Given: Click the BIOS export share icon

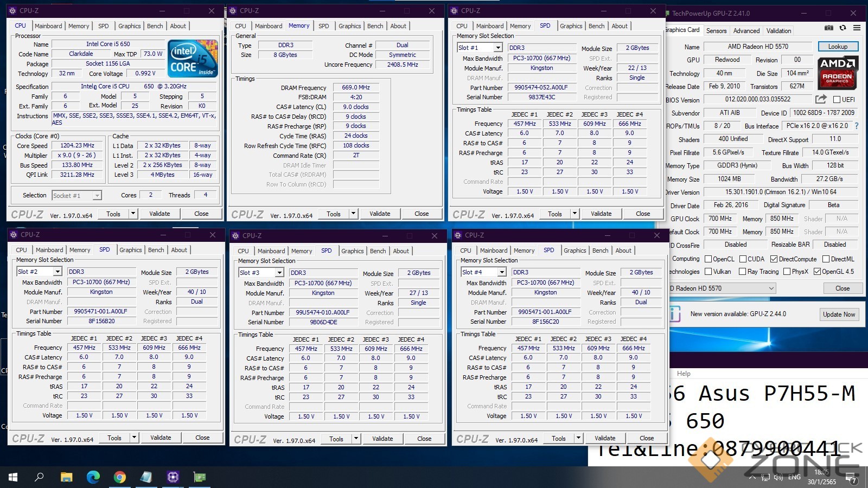Looking at the screenshot, I should [821, 99].
